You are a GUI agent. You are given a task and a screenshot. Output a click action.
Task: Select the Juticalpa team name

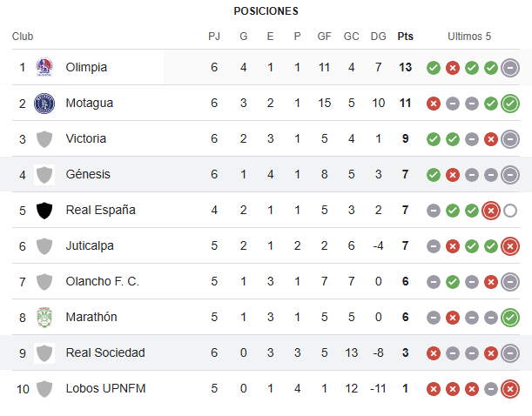90,245
